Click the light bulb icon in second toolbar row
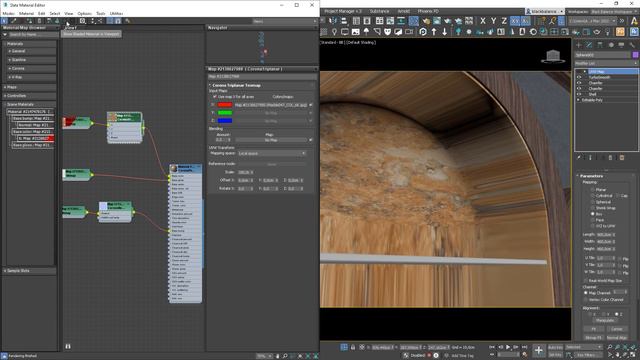Viewport: 640px width, 360px height. click(334, 31)
